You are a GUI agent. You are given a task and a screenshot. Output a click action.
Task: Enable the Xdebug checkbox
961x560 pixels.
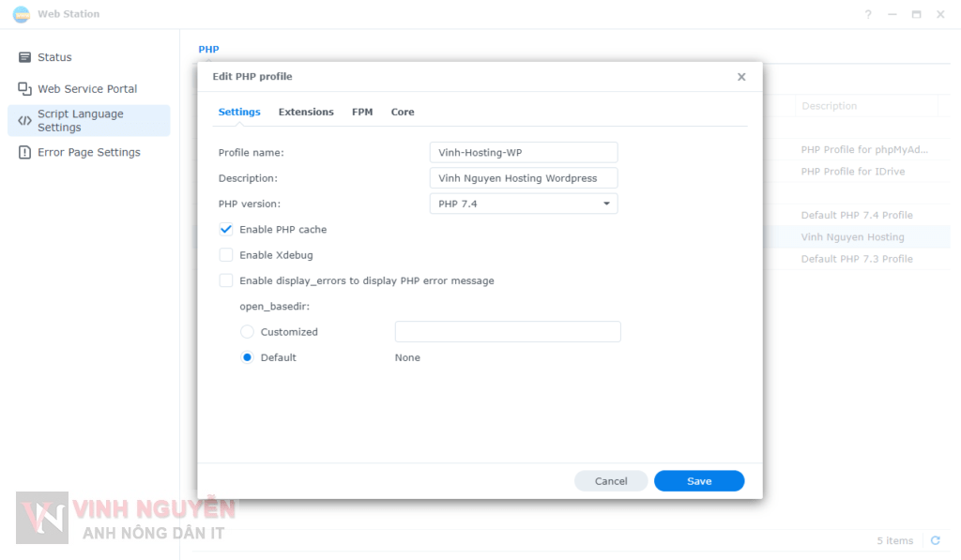point(226,255)
